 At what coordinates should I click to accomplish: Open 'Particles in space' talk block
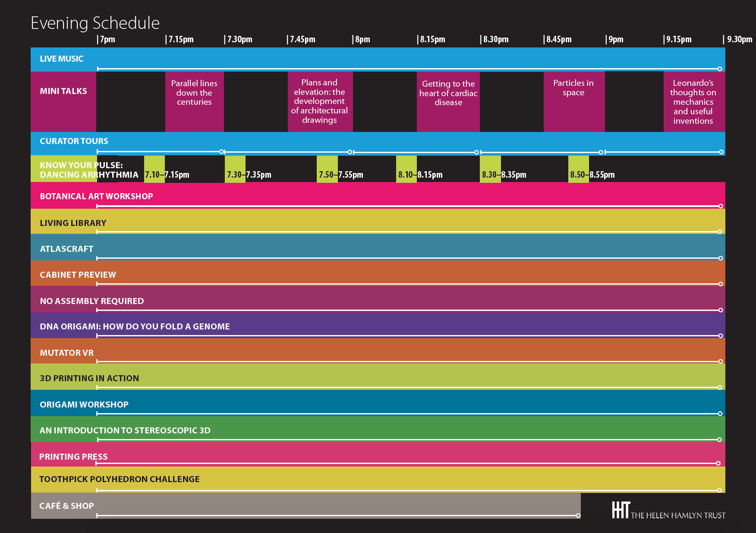click(574, 102)
